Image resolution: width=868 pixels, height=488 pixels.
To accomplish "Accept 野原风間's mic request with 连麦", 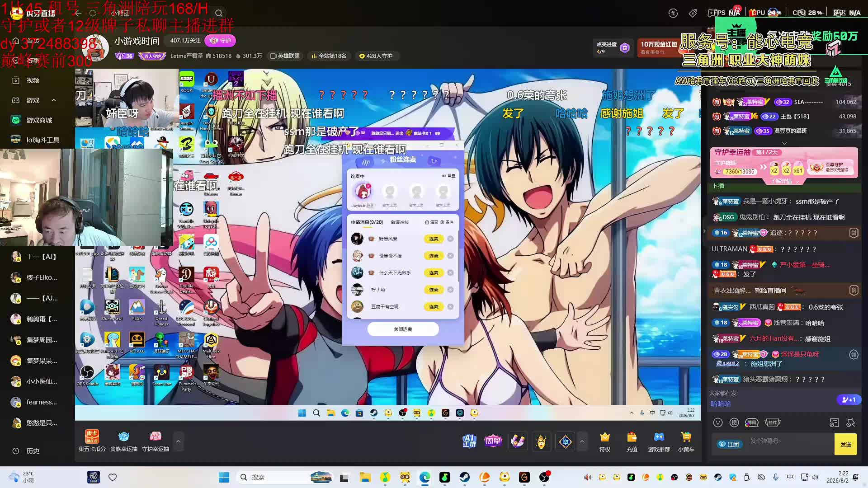I will pyautogui.click(x=434, y=239).
